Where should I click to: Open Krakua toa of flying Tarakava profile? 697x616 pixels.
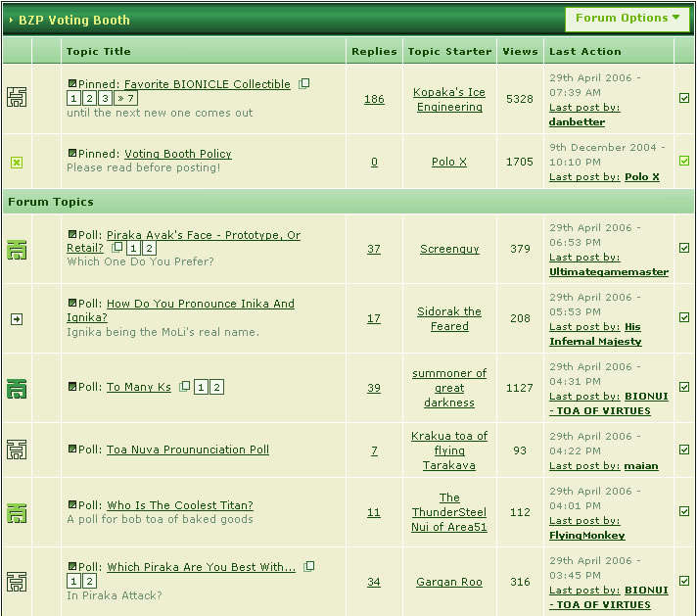click(449, 450)
